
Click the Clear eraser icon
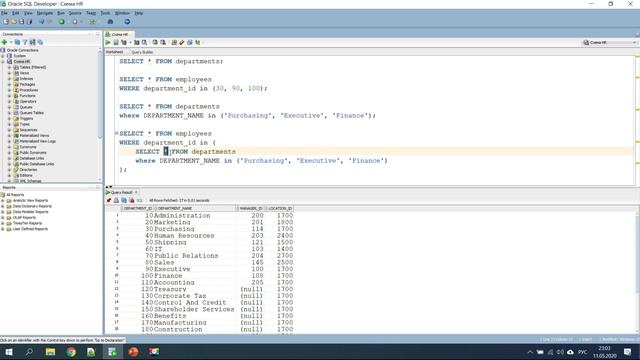182,42
